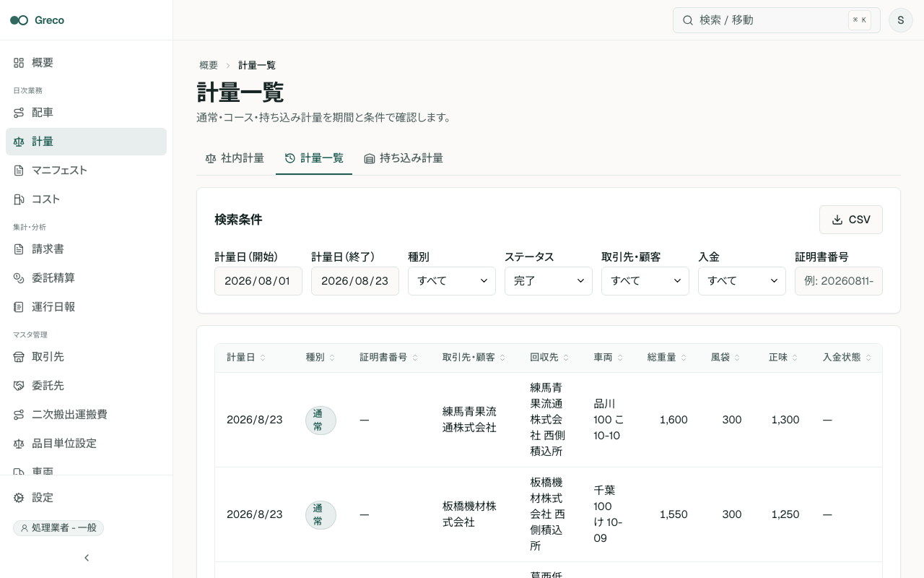Click net weight value 1,300

point(785,420)
